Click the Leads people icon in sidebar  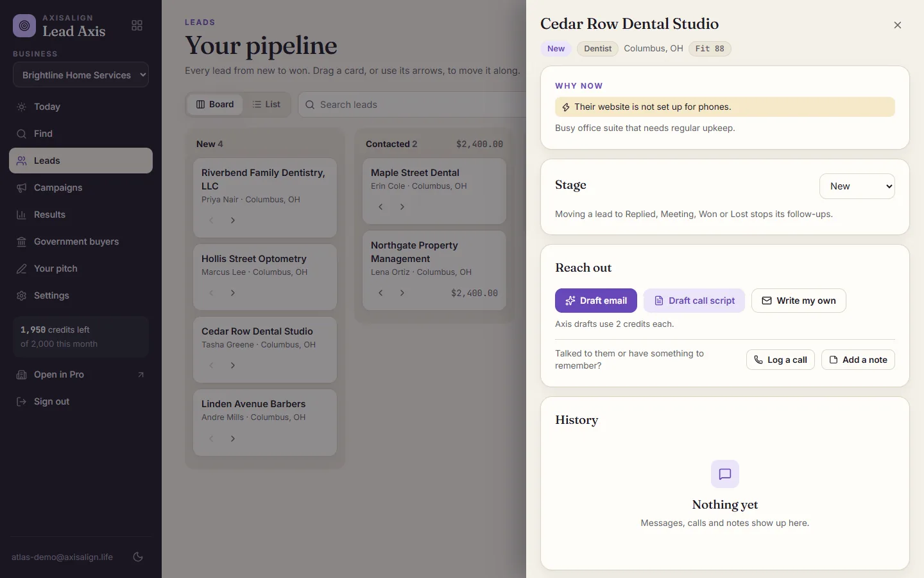(x=21, y=161)
